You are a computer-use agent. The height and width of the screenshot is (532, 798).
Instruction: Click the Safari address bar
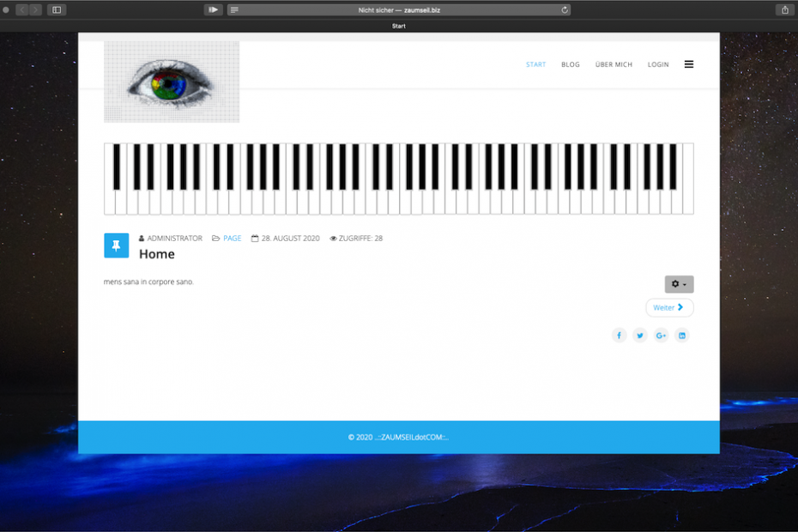pyautogui.click(x=399, y=9)
